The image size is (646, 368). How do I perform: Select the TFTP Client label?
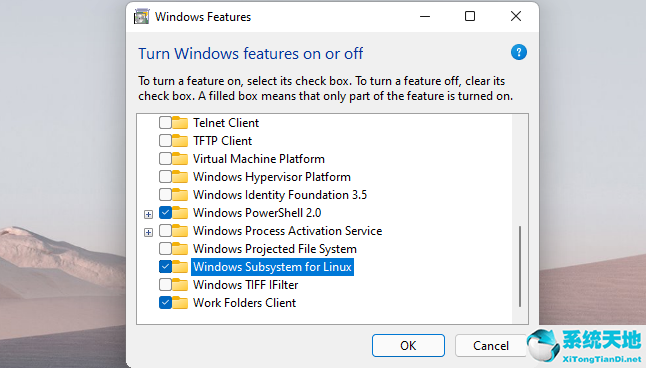(x=222, y=141)
